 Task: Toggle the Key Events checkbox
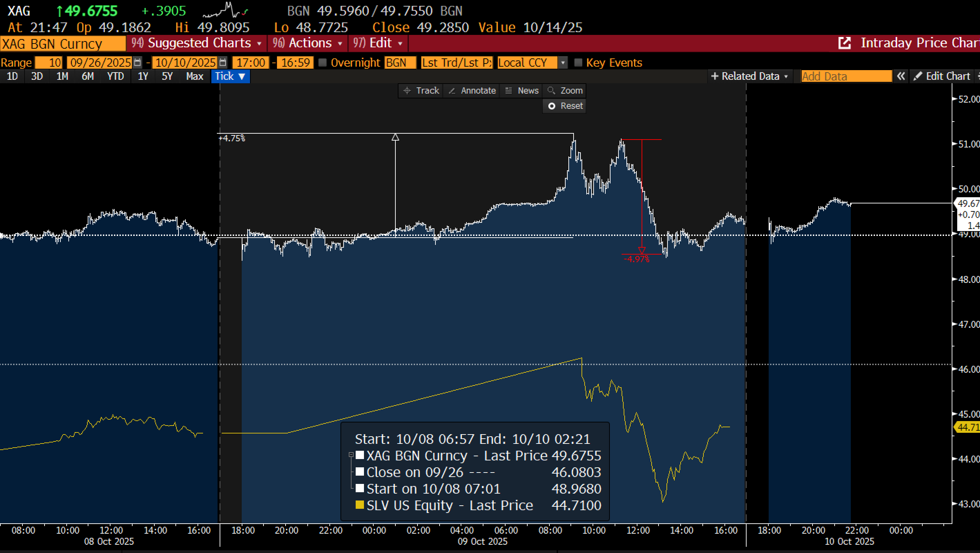[x=578, y=63]
